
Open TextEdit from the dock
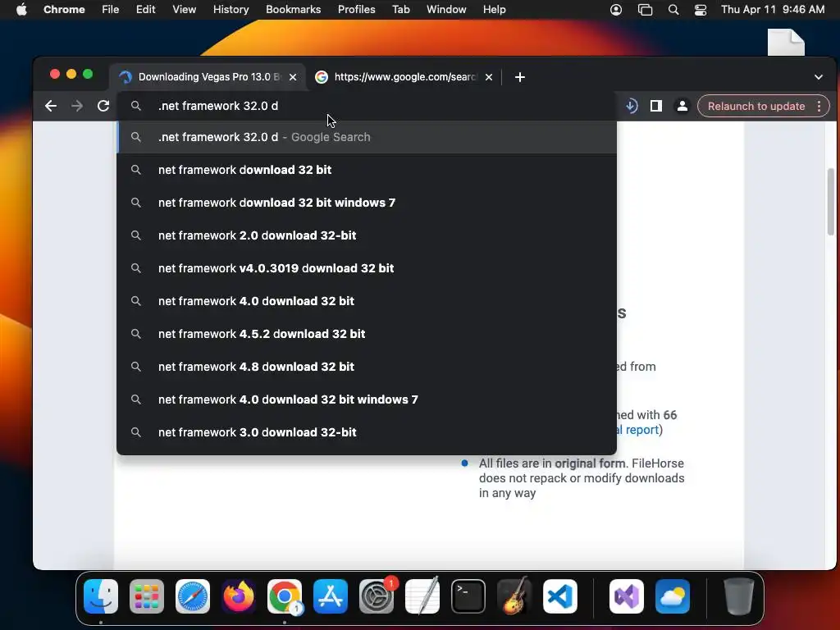point(422,596)
